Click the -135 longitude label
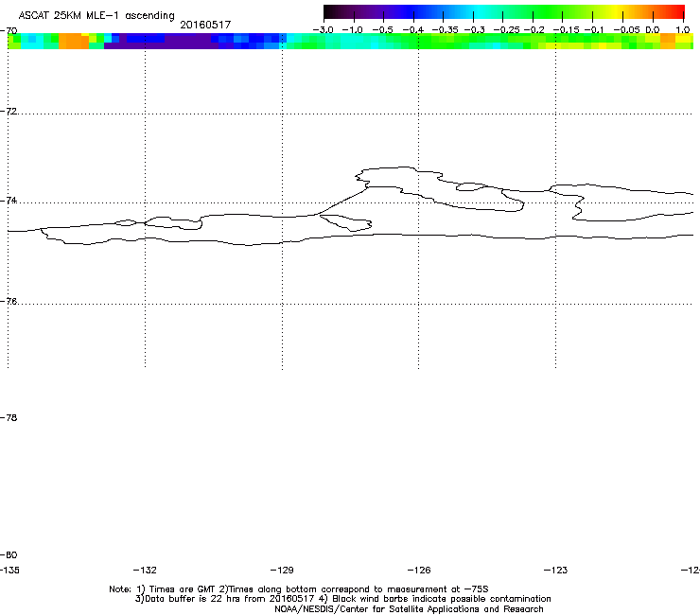The image size is (700, 615). (x=9, y=570)
